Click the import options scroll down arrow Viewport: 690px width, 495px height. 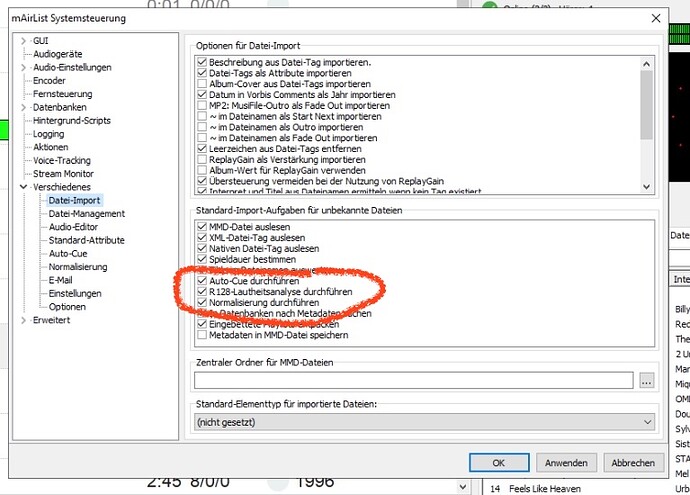(x=646, y=186)
